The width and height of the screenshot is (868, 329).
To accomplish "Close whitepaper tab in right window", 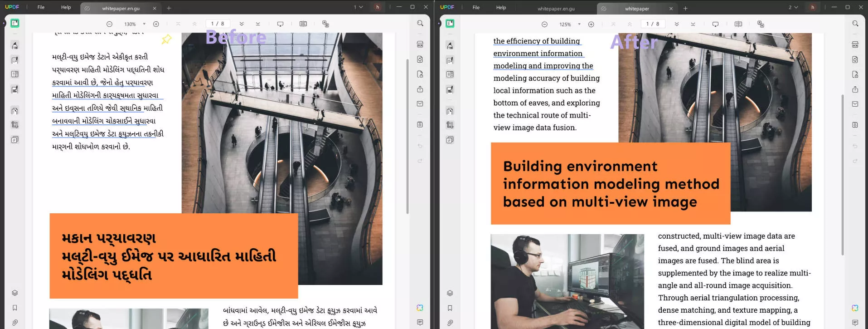I will pyautogui.click(x=671, y=9).
